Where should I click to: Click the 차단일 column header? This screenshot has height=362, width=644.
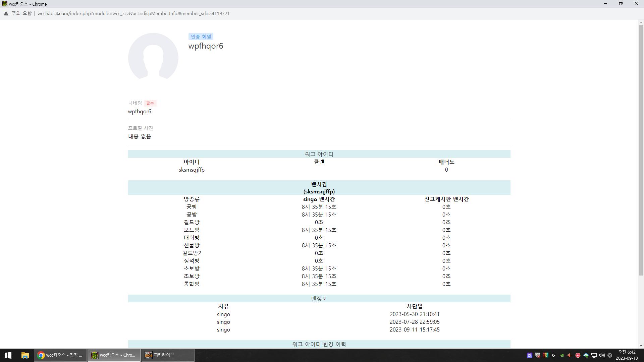pyautogui.click(x=415, y=306)
